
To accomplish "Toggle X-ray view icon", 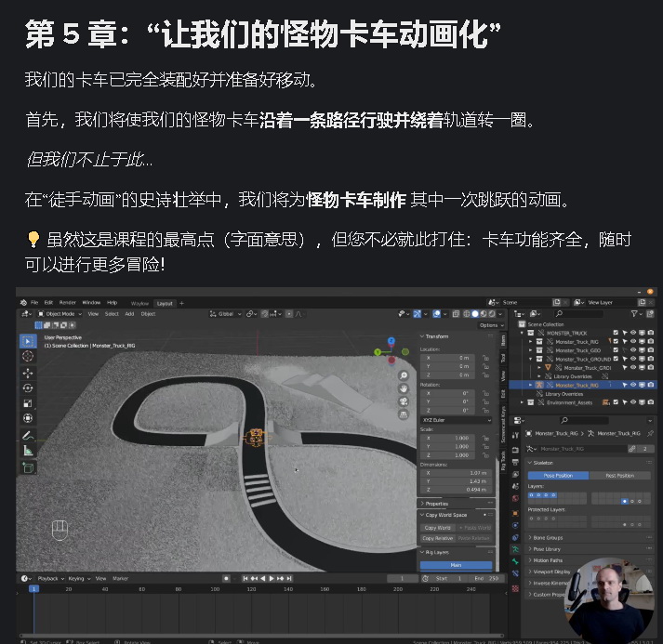I will (x=456, y=314).
